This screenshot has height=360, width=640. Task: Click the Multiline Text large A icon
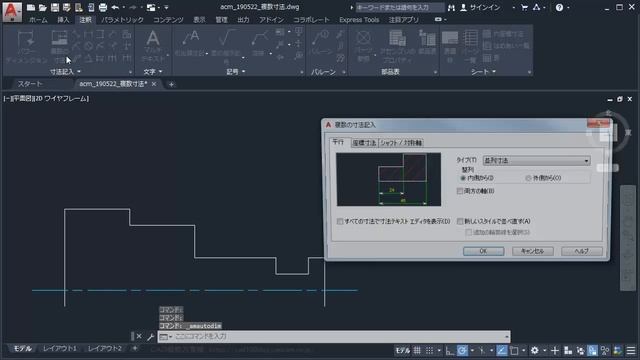pos(153,39)
